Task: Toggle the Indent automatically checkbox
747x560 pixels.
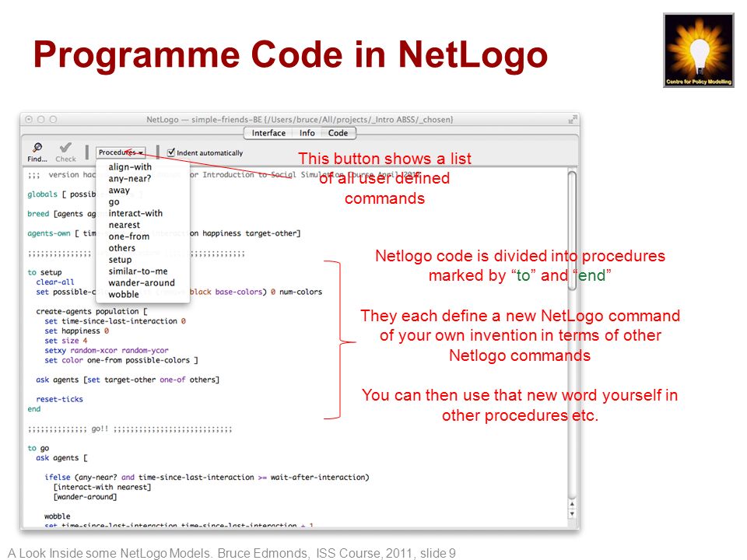Action: click(x=171, y=152)
